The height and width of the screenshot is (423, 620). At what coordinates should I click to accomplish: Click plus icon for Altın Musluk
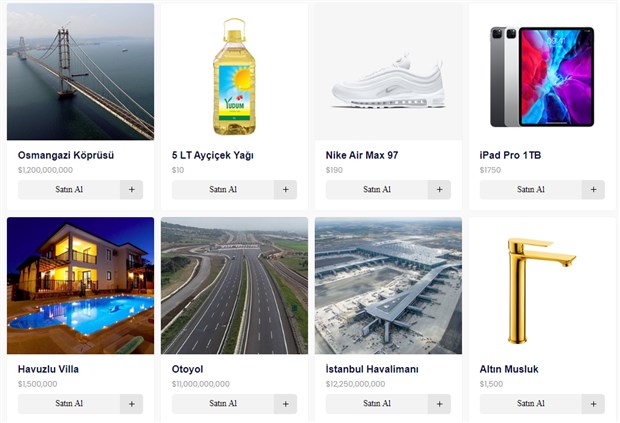593,404
